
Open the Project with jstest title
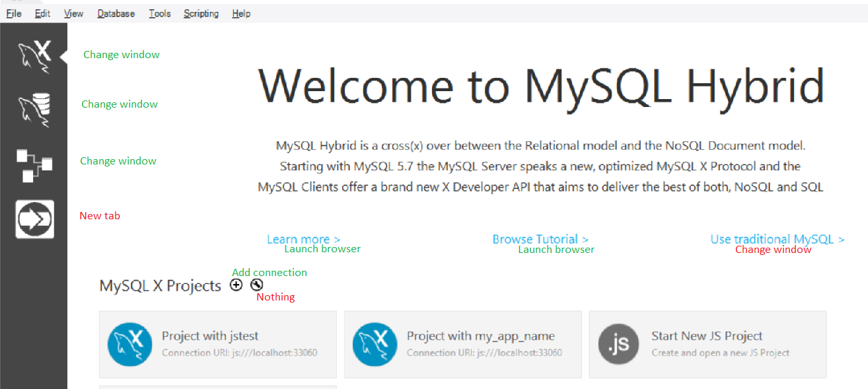210,336
